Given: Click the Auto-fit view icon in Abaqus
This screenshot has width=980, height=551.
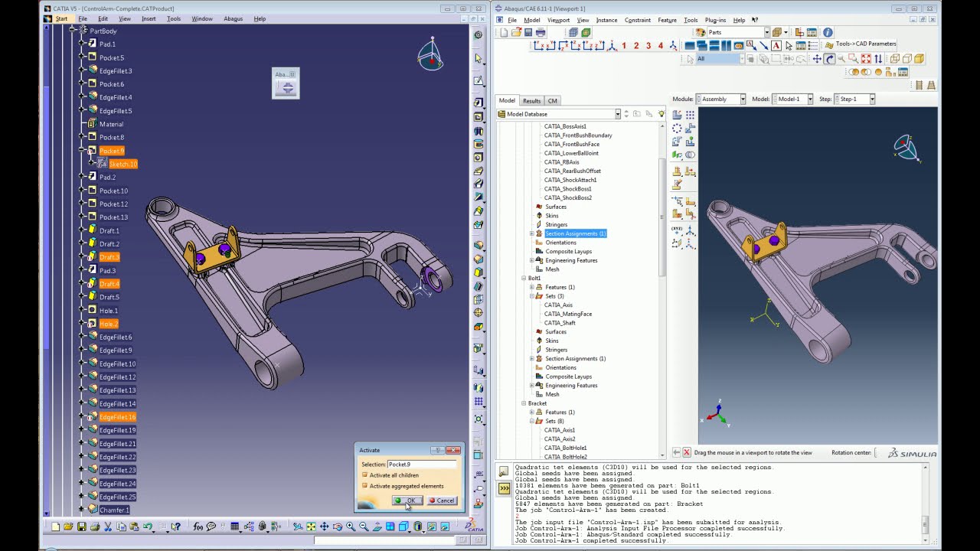Looking at the screenshot, I should tap(866, 59).
